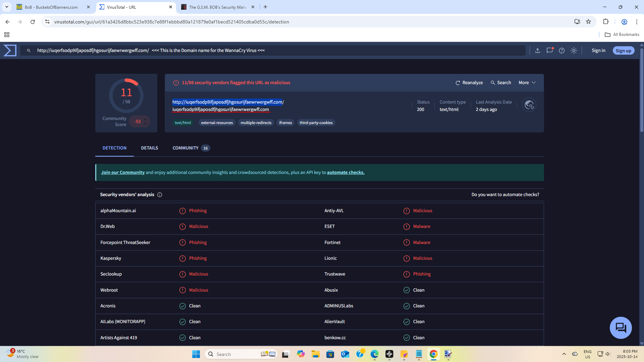Click the external-resources tag
Image resolution: width=644 pixels, height=362 pixels.
coord(217,123)
